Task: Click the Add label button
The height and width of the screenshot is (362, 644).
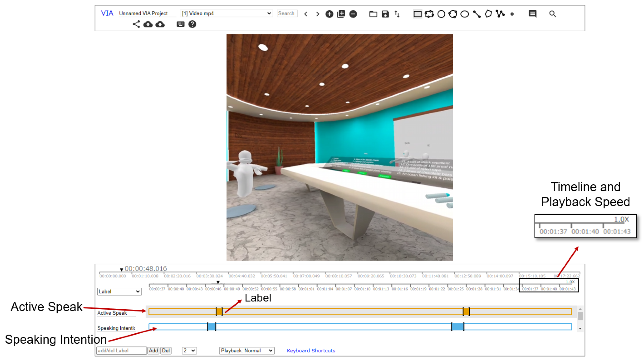Action: [x=153, y=350]
